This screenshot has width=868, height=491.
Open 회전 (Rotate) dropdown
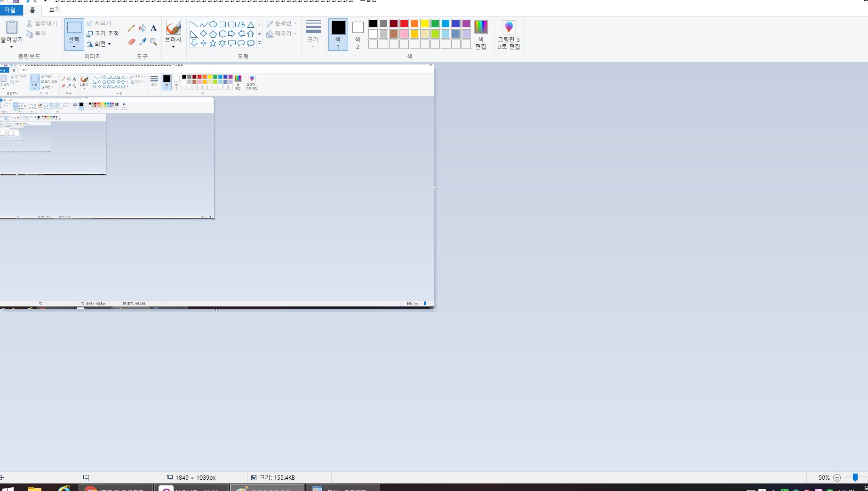[99, 44]
